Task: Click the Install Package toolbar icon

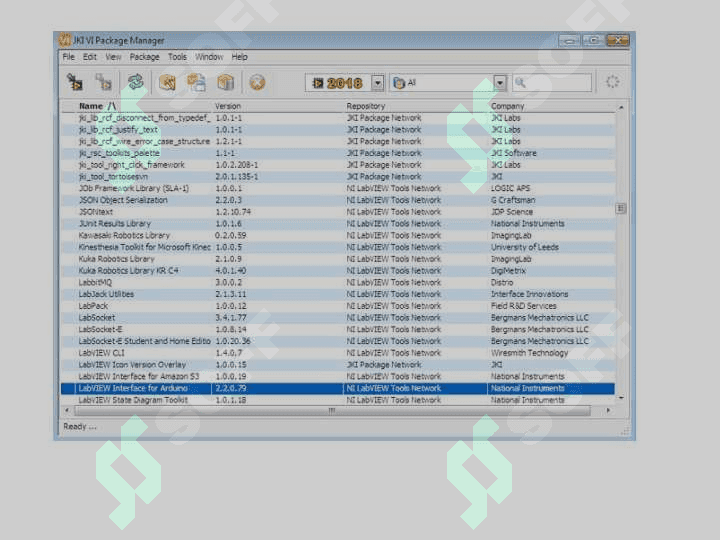Action: point(74,83)
